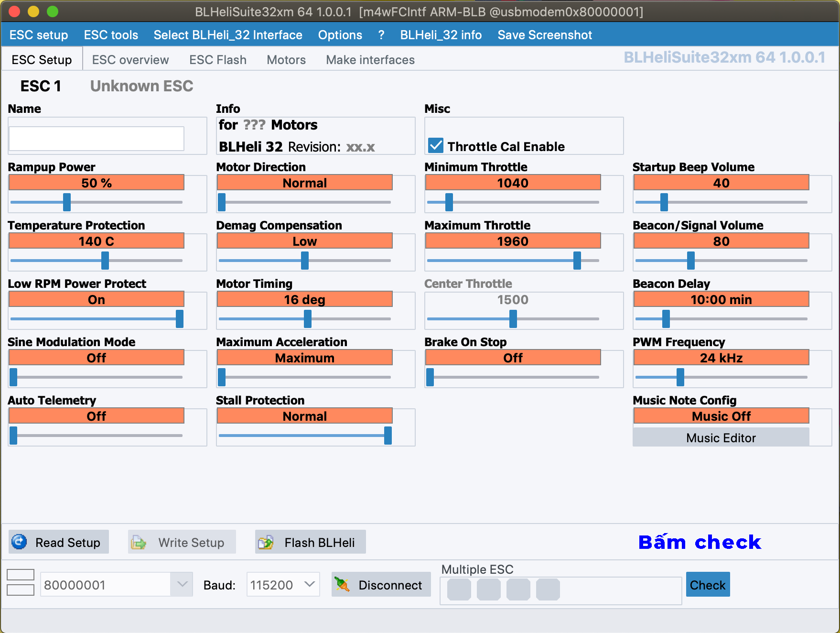
Task: Open the question mark help menu
Action: (x=381, y=35)
